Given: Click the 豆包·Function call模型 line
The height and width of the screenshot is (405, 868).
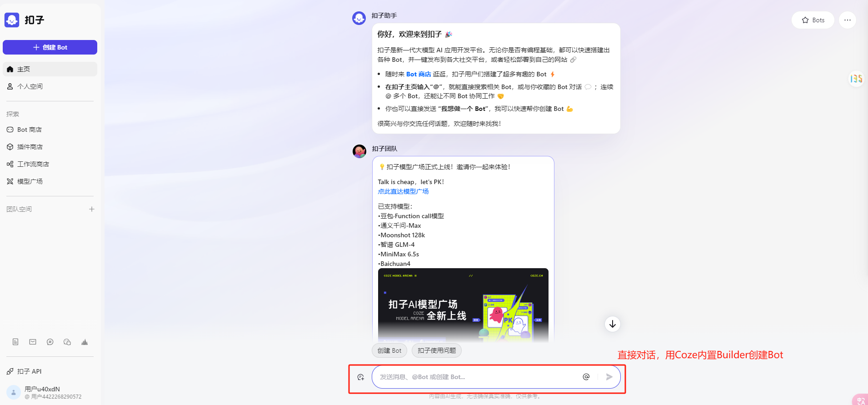Looking at the screenshot, I should pos(411,216).
